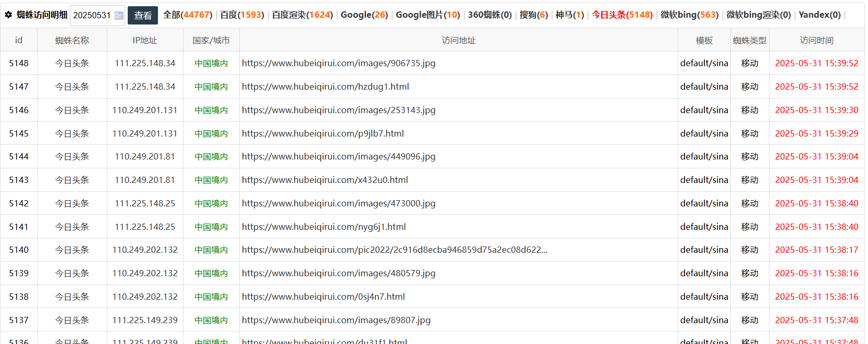Click IP 111.225.148.25 in row 5142
Viewport: 868px width, 344px height.
pos(145,203)
